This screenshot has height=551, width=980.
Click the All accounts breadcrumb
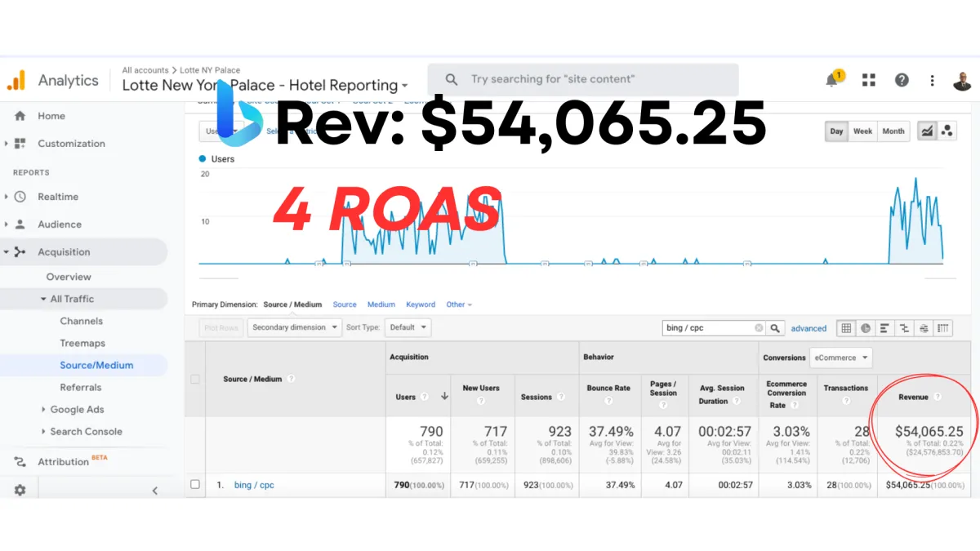pos(145,70)
